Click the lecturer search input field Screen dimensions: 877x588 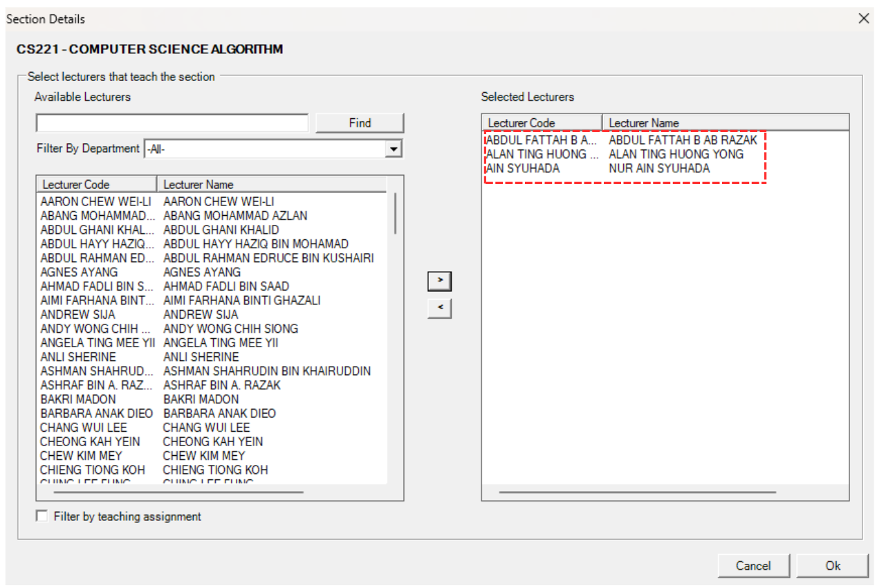pos(172,123)
